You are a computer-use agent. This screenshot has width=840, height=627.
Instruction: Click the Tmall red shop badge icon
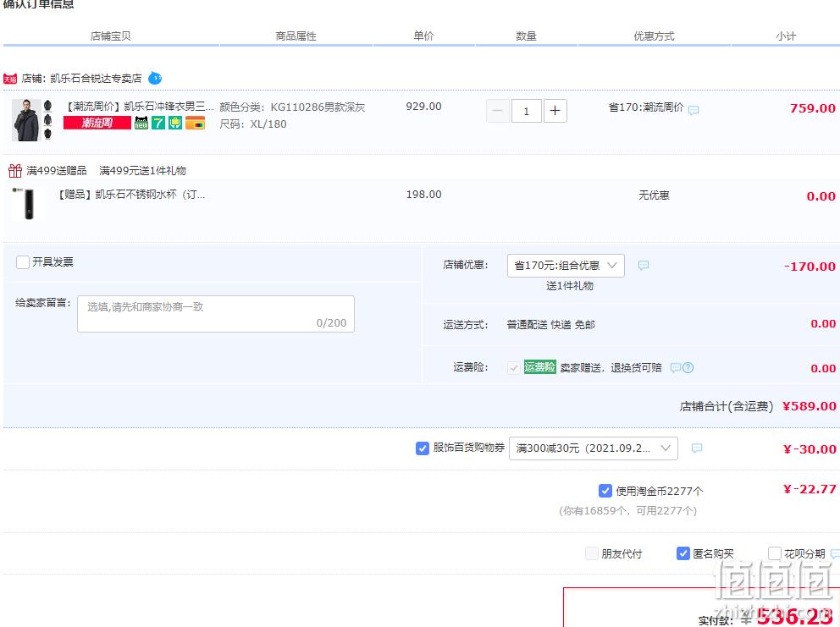tap(9, 79)
